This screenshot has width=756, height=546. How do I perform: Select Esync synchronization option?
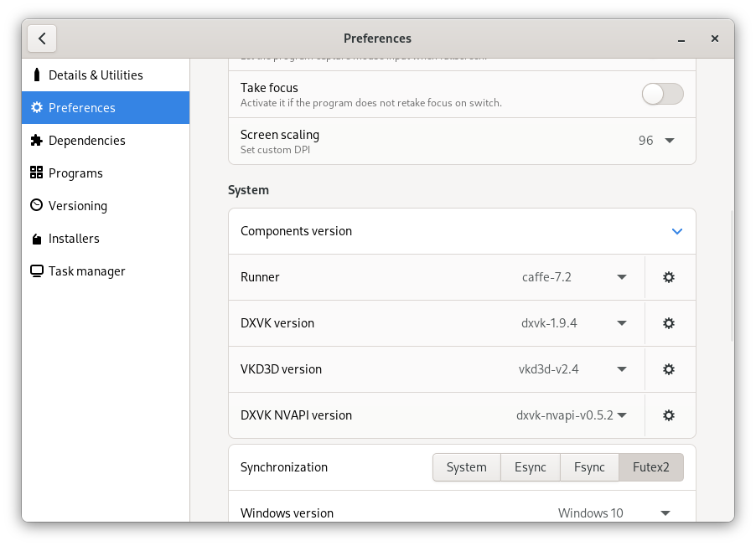[530, 467]
